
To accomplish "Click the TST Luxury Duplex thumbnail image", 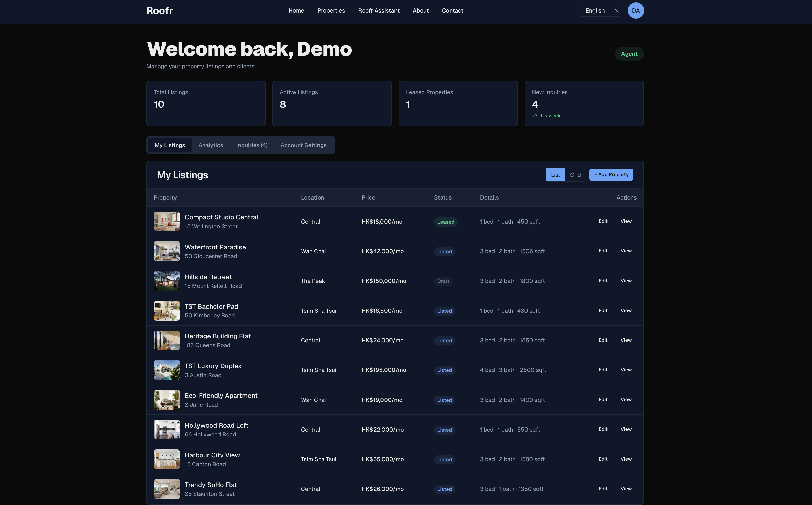I will (x=166, y=370).
